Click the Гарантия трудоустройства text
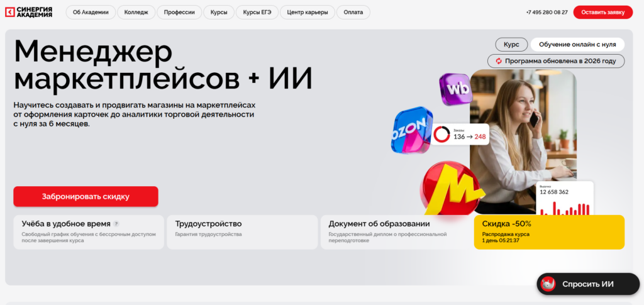 tap(208, 235)
